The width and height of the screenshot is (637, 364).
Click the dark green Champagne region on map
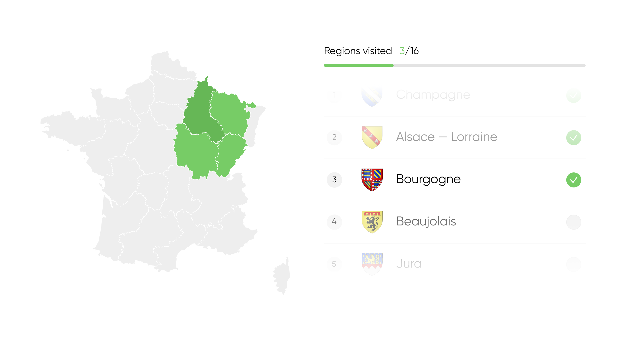pos(200,113)
